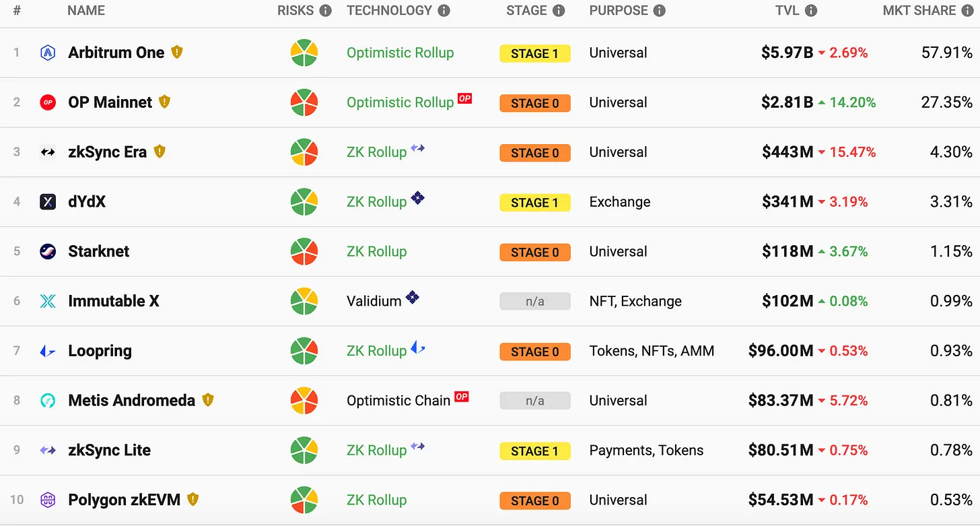Click the STAGE 0 badge for Starknet

coord(535,252)
